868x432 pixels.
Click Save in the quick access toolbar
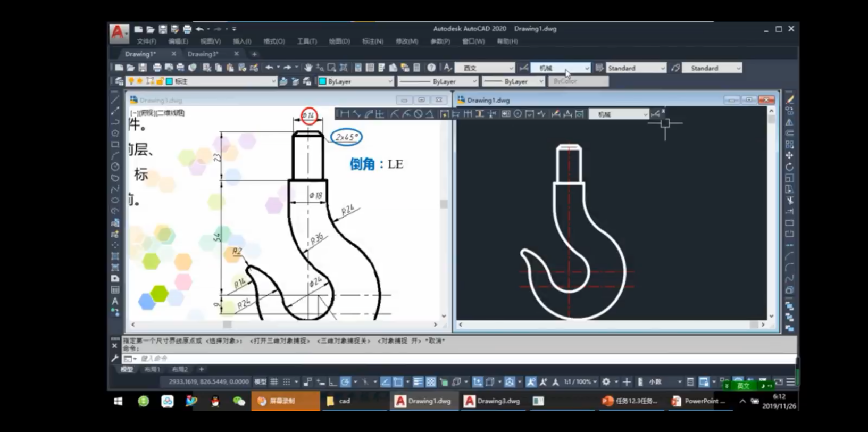pos(163,29)
